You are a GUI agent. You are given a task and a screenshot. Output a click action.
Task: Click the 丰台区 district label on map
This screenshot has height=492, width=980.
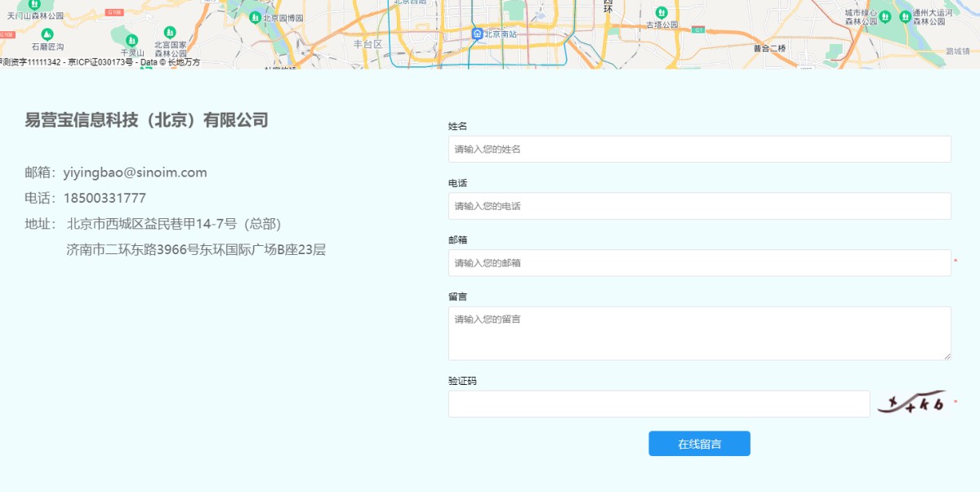point(367,43)
